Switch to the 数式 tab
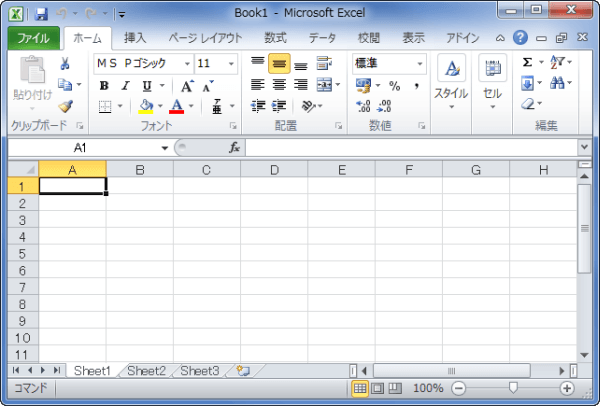The image size is (600, 406). 275,38
